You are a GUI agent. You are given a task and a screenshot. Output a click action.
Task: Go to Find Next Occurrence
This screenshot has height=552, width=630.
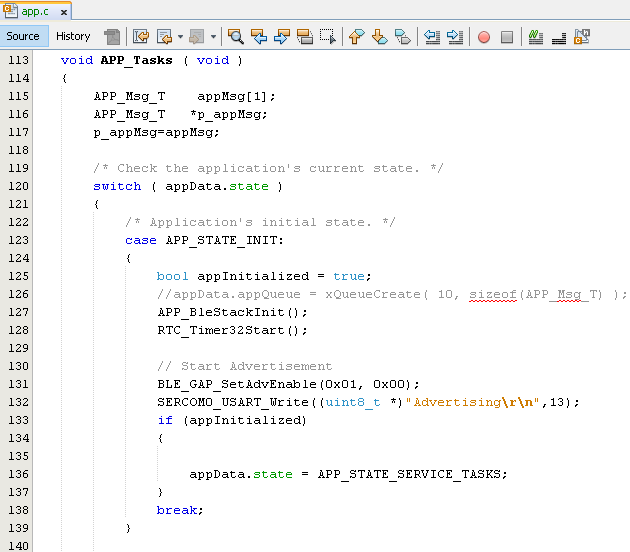click(281, 37)
